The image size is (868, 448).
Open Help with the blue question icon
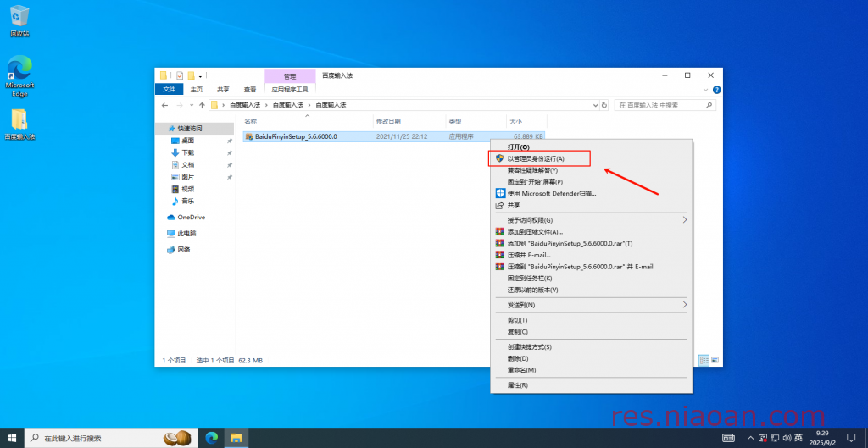(x=716, y=90)
